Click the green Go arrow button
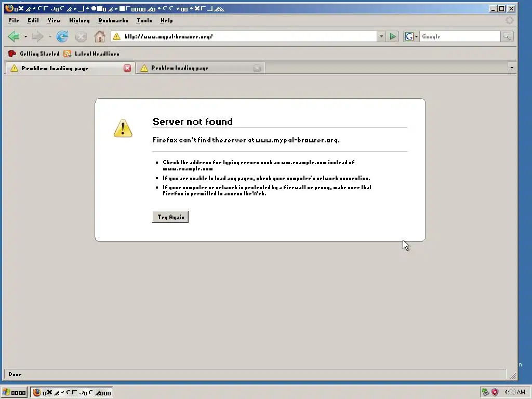The height and width of the screenshot is (399, 532). 393,36
